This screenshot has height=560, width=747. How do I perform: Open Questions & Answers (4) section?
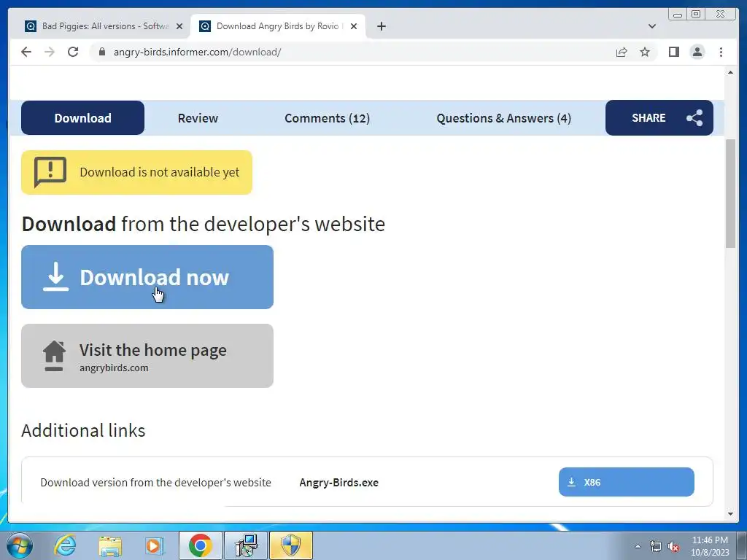[503, 118]
